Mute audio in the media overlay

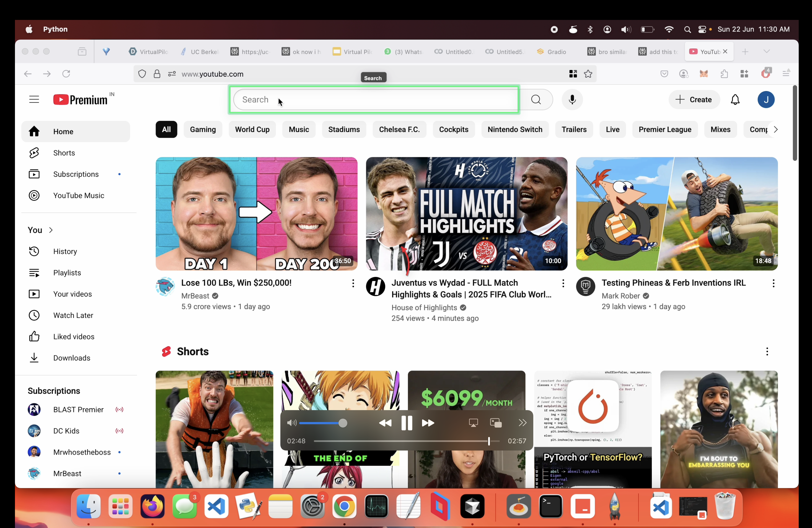291,423
